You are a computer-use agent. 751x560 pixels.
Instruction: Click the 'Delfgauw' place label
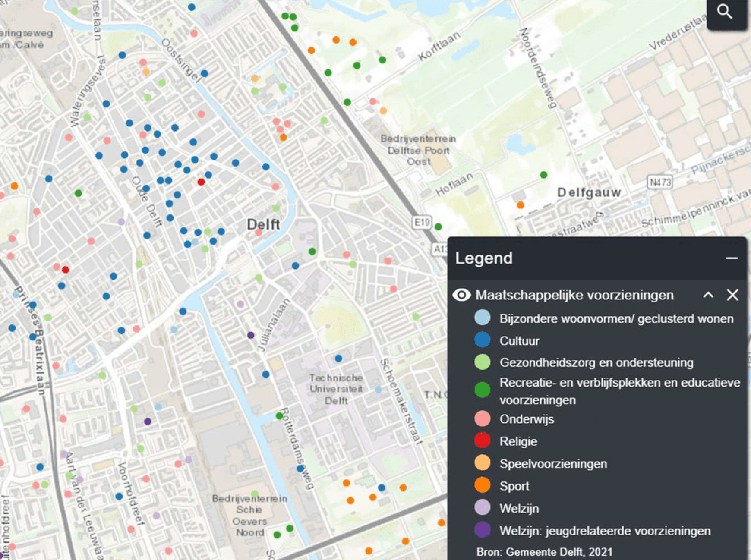[x=589, y=192]
